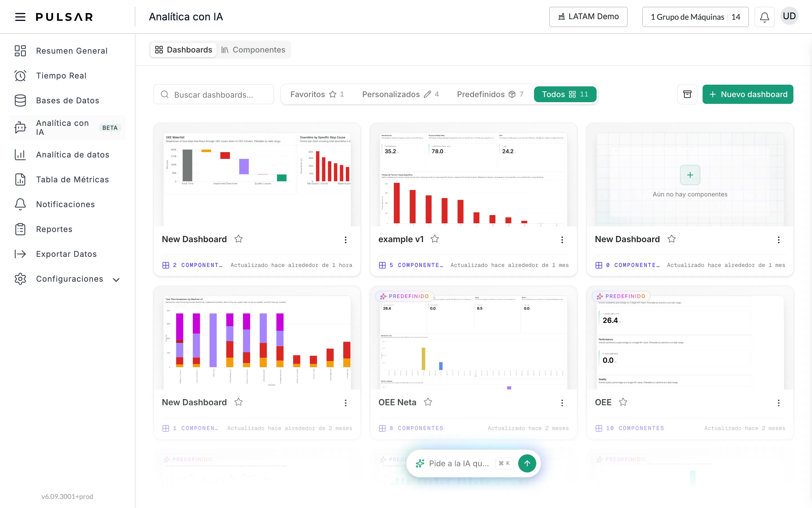Filter by Predefinidos
812x508 pixels.
(490, 95)
